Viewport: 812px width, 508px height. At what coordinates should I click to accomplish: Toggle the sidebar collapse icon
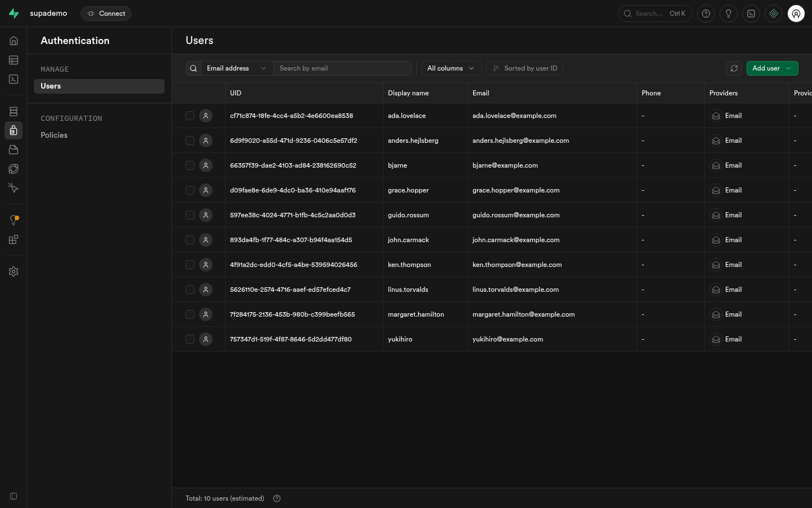click(14, 496)
